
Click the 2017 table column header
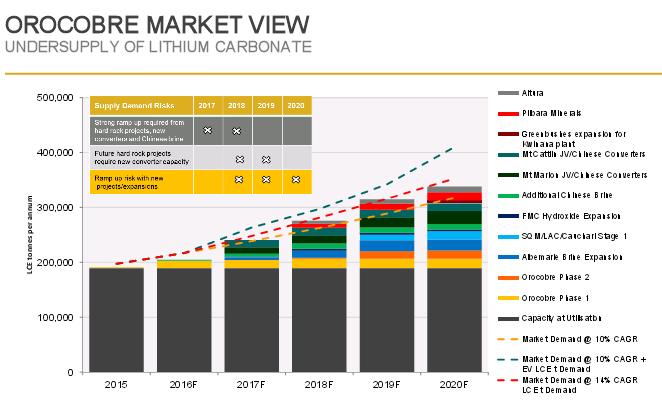point(207,106)
